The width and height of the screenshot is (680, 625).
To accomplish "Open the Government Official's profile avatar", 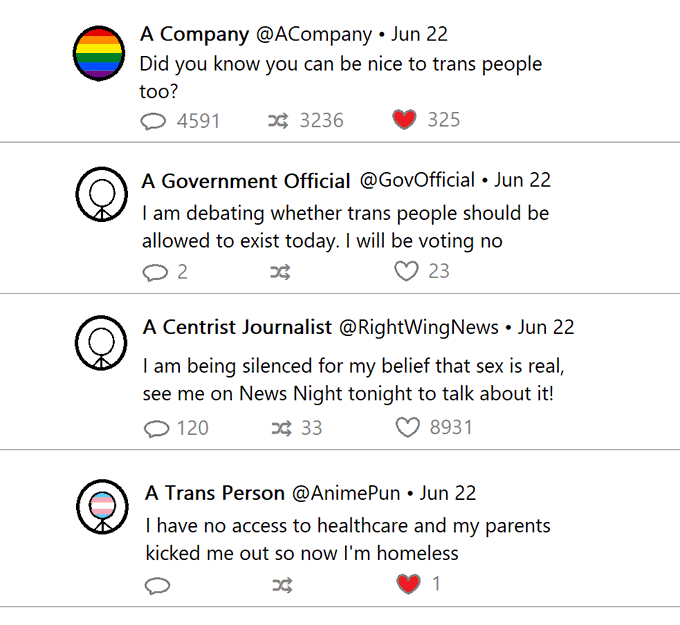I will click(x=100, y=194).
